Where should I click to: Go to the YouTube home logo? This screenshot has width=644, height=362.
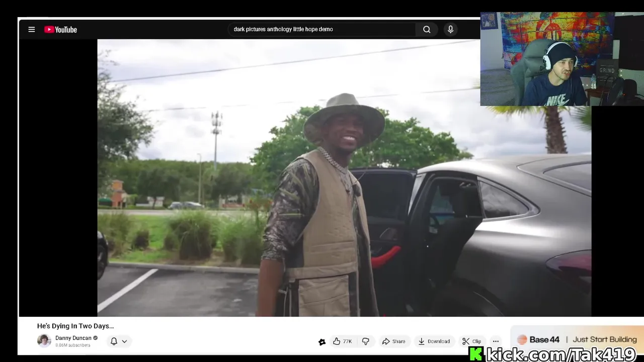coord(60,30)
